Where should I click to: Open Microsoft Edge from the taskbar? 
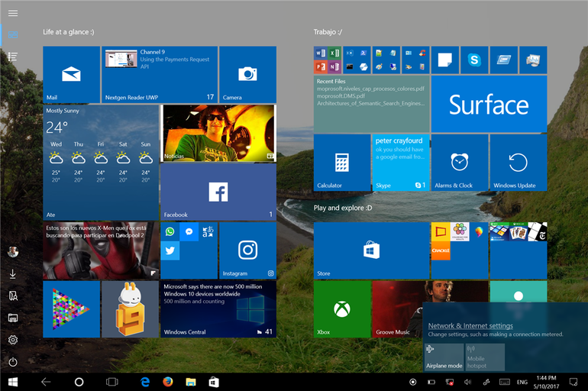tap(145, 381)
